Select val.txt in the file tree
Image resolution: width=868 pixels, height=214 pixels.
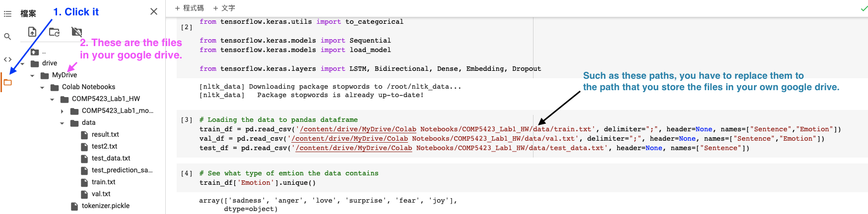point(101,194)
